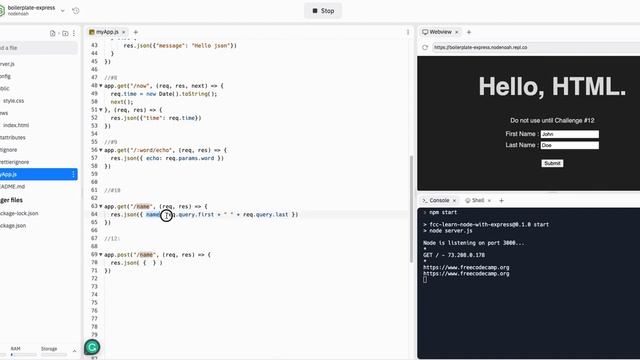Add a new tab beside Webview
The height and width of the screenshot is (360, 640).
469,32
